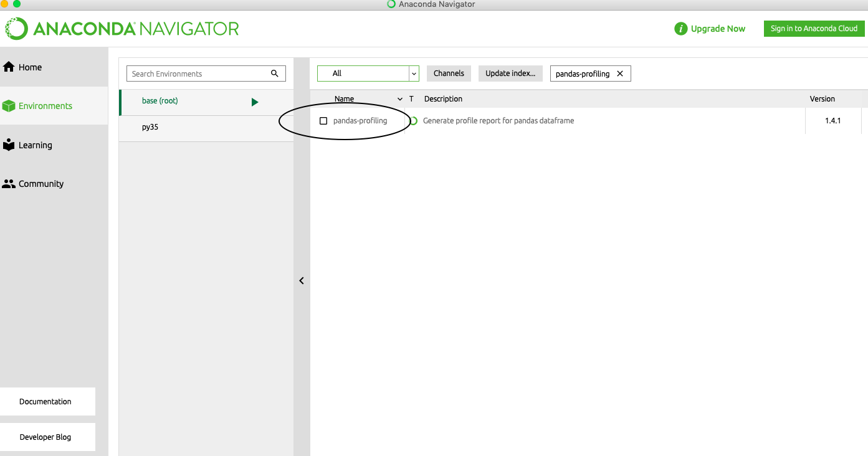
Task: Click Sign in to Anaconda Cloud
Action: 814,29
